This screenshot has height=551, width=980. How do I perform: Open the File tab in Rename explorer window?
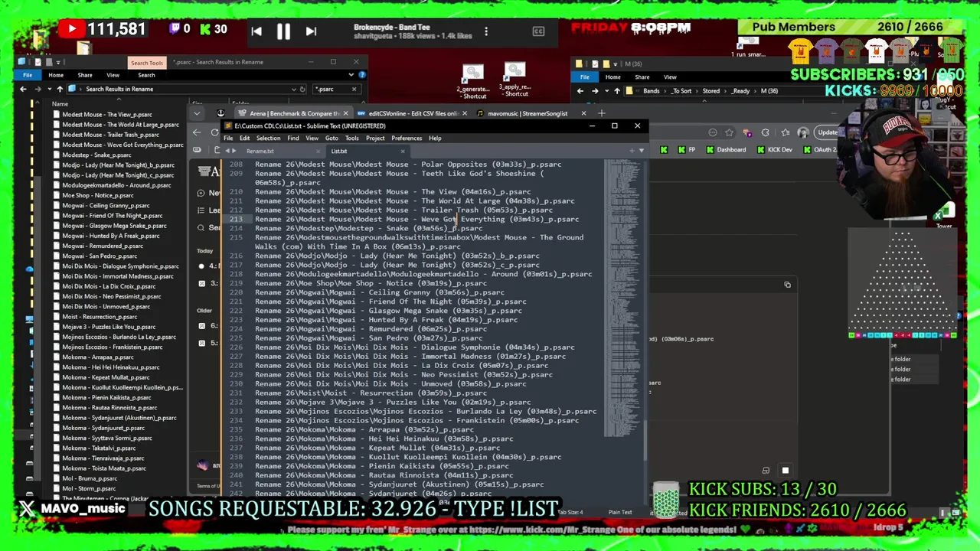pos(28,75)
